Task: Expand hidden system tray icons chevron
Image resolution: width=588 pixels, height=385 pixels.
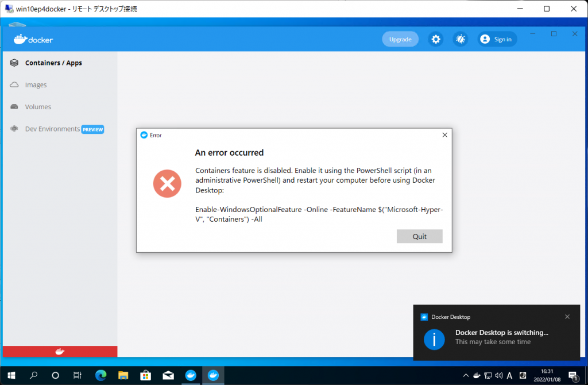Action: coord(466,375)
